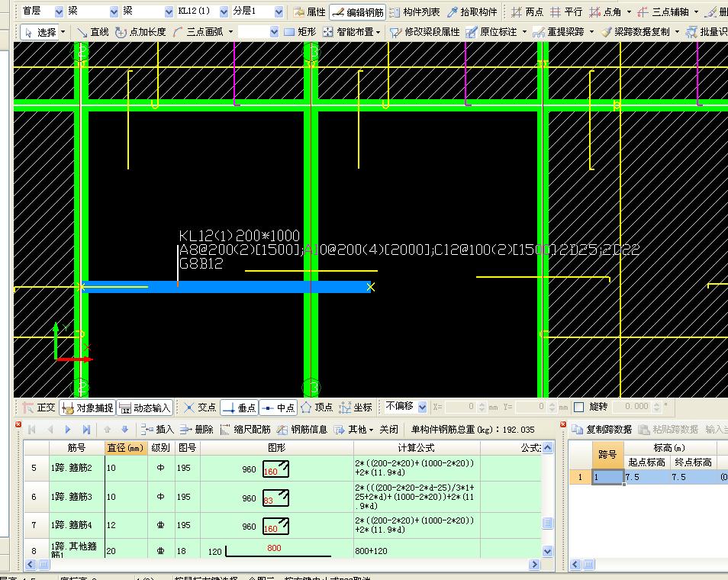Viewport: 728px width, 580px height.
Task: Toggle 对象捕捉 object snap
Action: point(87,408)
